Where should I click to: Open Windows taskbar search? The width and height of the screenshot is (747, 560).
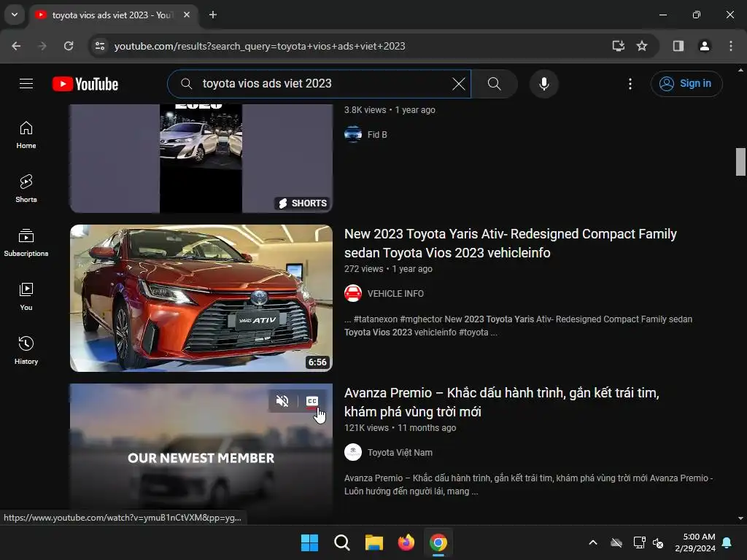pyautogui.click(x=341, y=542)
